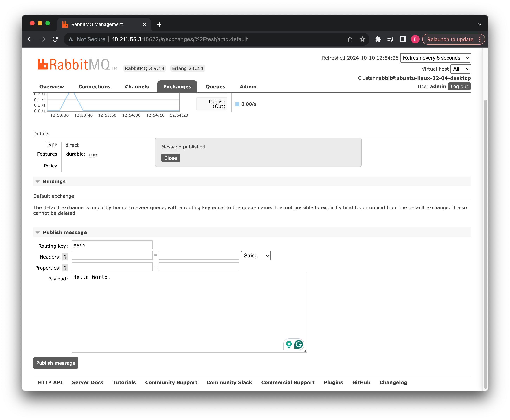The width and height of the screenshot is (510, 420).
Task: Open the side panel icon
Action: pyautogui.click(x=402, y=39)
